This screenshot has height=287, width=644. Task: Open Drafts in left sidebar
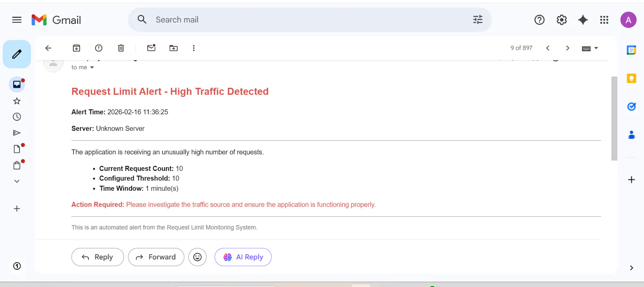click(x=17, y=149)
